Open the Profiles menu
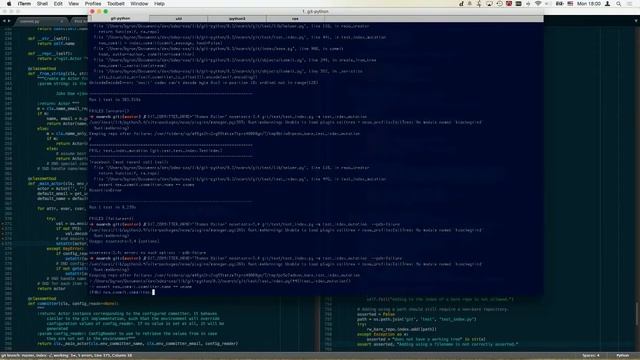The image size is (640, 360). 93,4
